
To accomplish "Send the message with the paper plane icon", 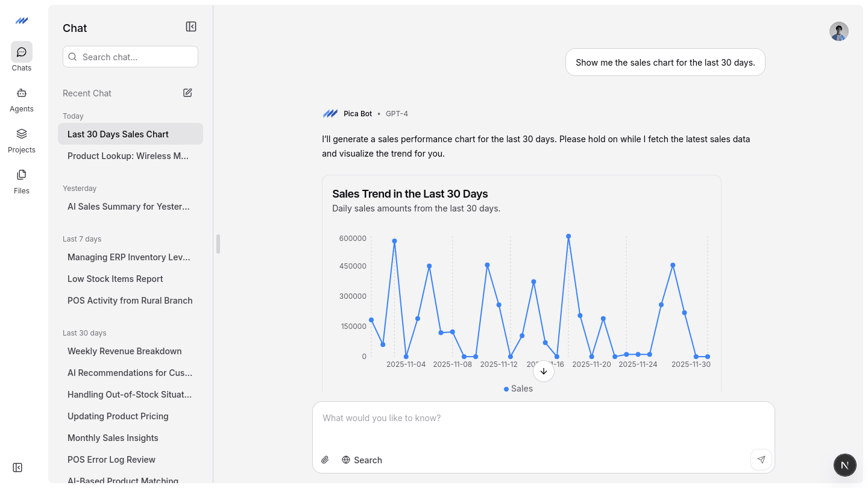I will coord(761,460).
